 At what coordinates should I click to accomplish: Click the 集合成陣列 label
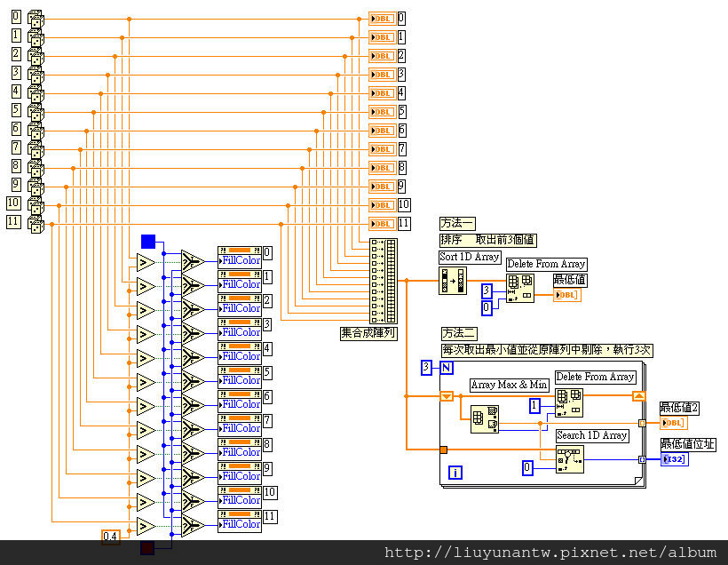(x=368, y=334)
